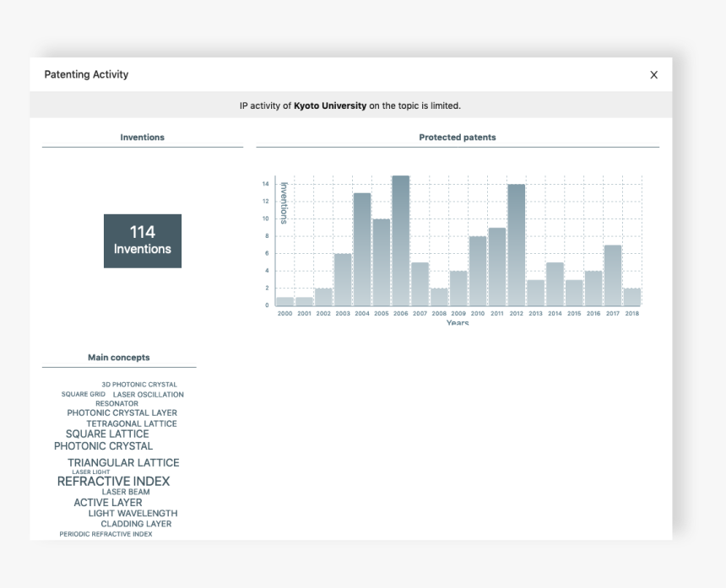Open the SQUARE LATTICE concept

(107, 434)
